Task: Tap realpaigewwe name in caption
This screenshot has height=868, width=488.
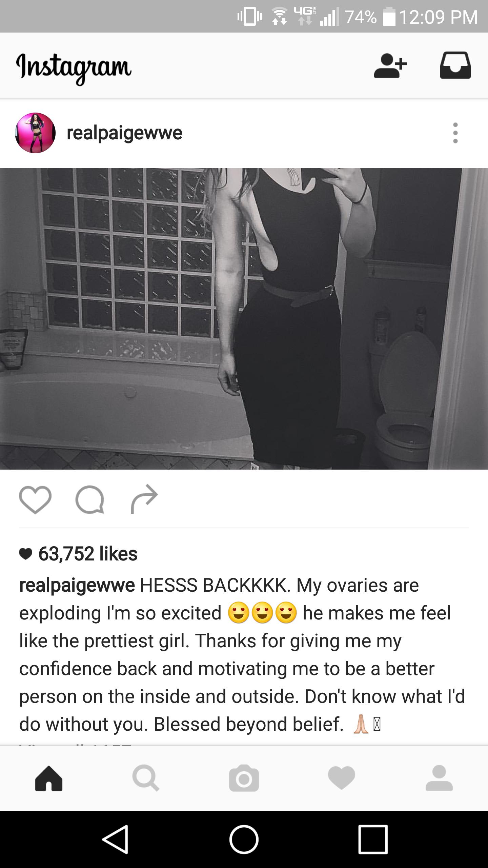Action: (x=77, y=586)
